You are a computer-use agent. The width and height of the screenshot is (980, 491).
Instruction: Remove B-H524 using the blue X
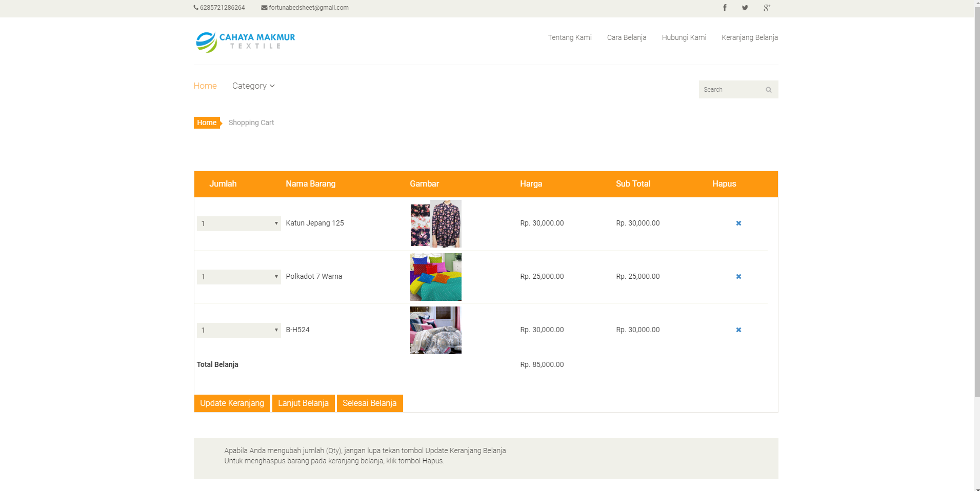(738, 330)
